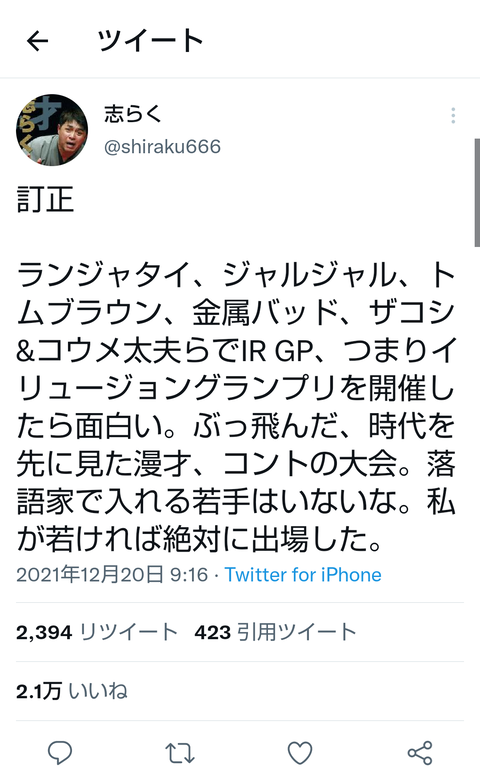
Task: Tap the tweet body text paragraph
Action: (x=235, y=407)
